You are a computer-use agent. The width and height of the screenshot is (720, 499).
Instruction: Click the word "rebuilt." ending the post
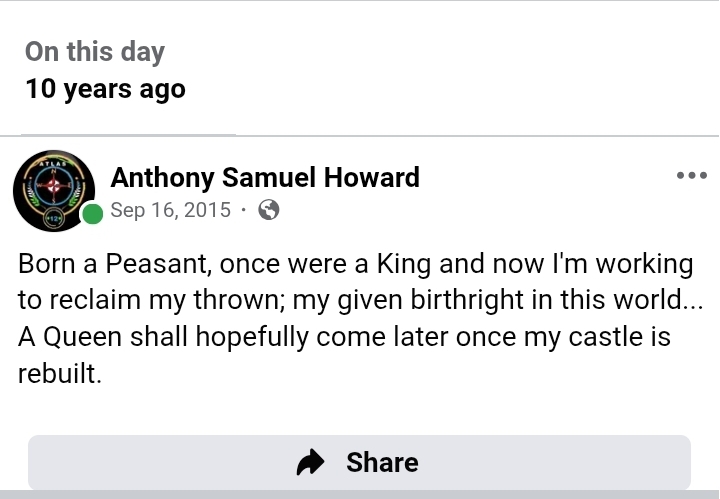[x=60, y=372]
